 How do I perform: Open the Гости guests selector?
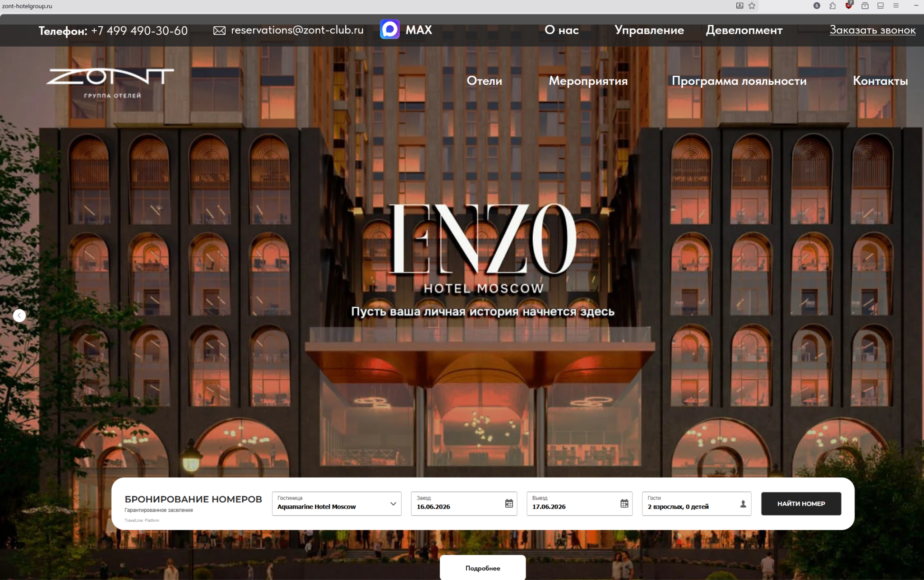pos(697,504)
